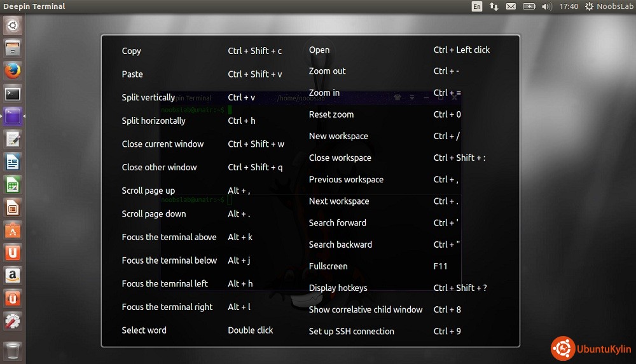Open Ubuntu Software Center
The width and height of the screenshot is (636, 364).
(13, 230)
